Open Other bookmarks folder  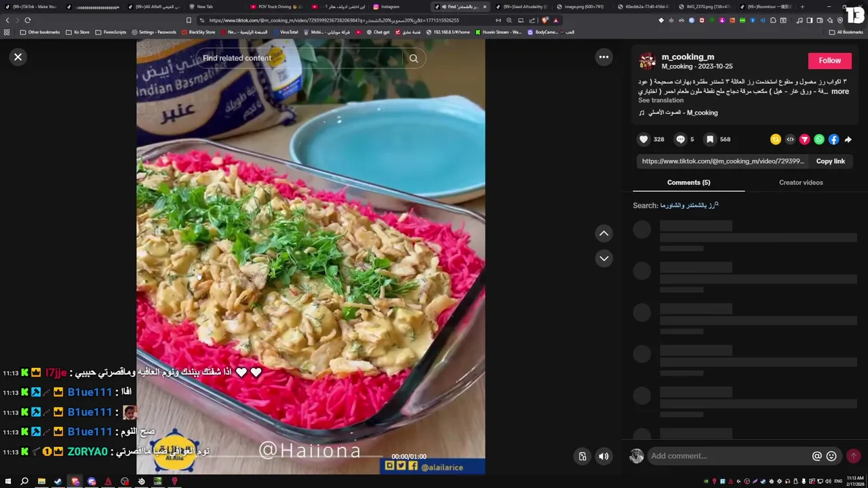(x=40, y=32)
